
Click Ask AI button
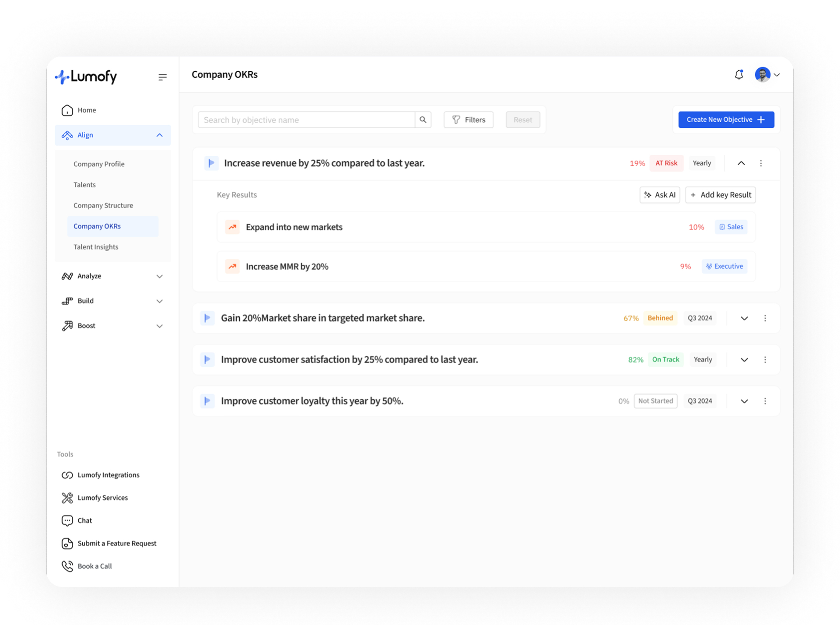660,195
